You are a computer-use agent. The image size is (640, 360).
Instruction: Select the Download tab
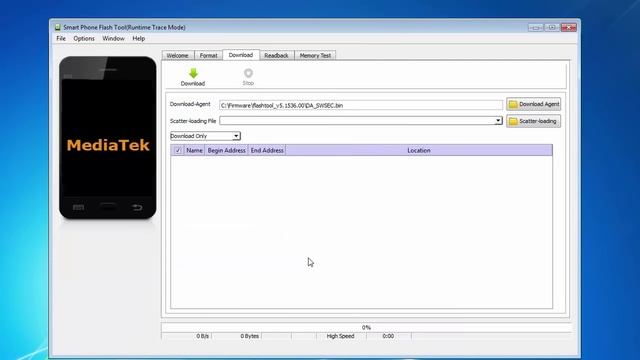[241, 55]
